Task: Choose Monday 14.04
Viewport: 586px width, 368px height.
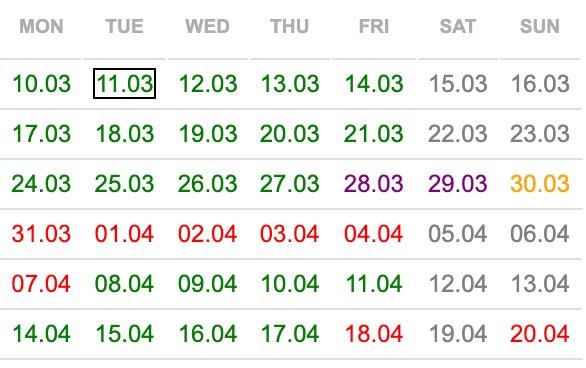Action: pyautogui.click(x=41, y=334)
